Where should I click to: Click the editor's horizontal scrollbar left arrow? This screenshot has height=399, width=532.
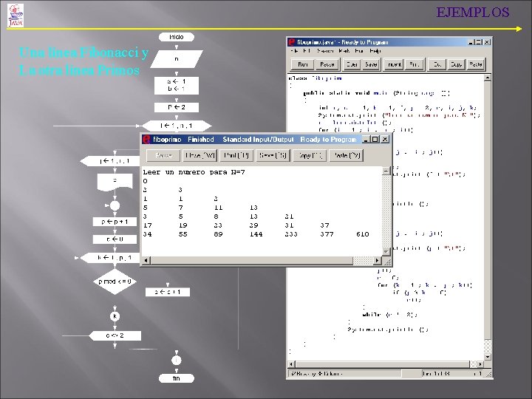[291, 364]
